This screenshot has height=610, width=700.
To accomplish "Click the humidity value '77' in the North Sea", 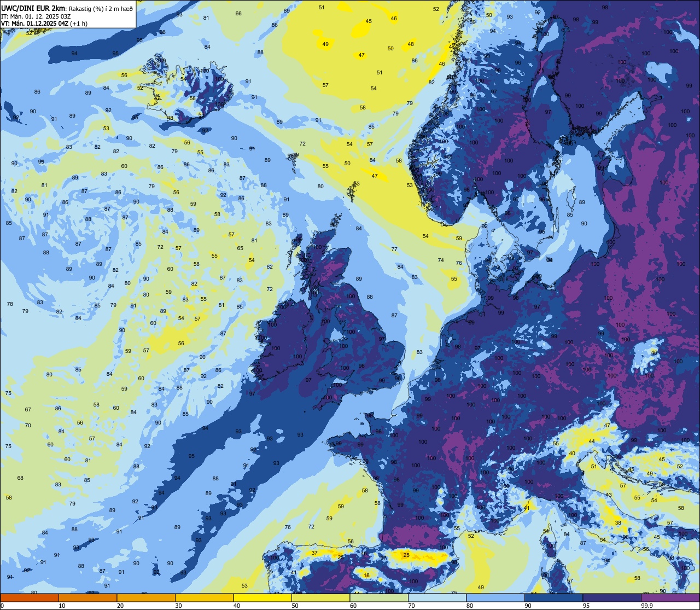I will click(394, 249).
